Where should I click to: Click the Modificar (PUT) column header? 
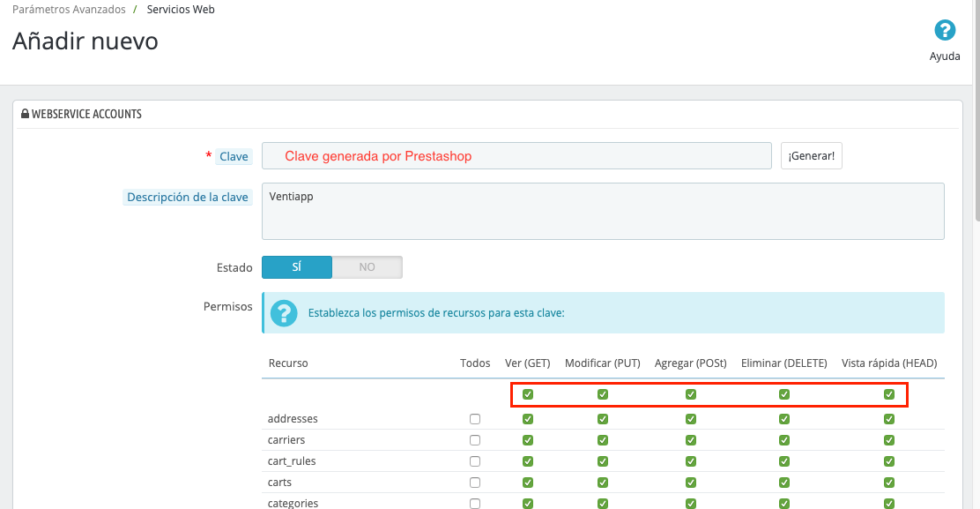pyautogui.click(x=603, y=363)
